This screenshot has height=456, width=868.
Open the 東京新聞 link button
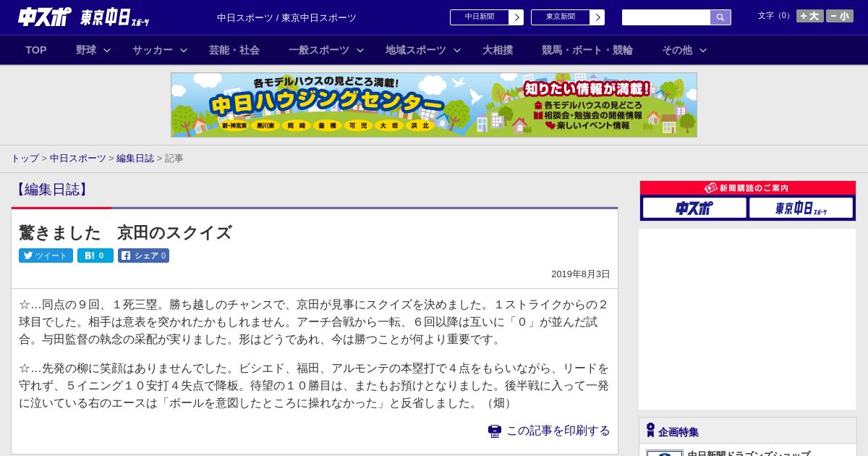tap(568, 17)
